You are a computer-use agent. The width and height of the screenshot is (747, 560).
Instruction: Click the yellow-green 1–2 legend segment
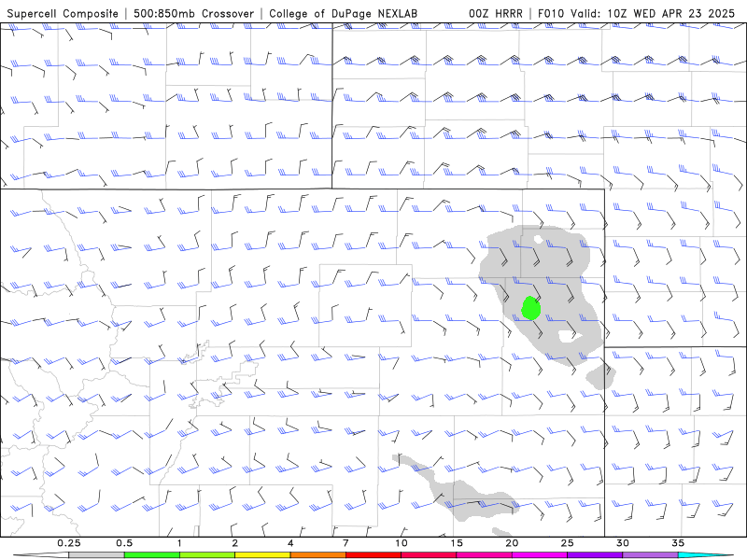point(206,555)
